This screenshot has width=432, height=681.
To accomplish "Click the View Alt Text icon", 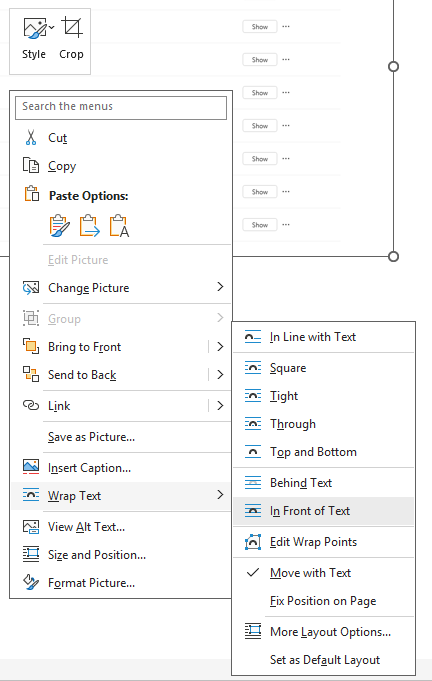I will [x=31, y=526].
